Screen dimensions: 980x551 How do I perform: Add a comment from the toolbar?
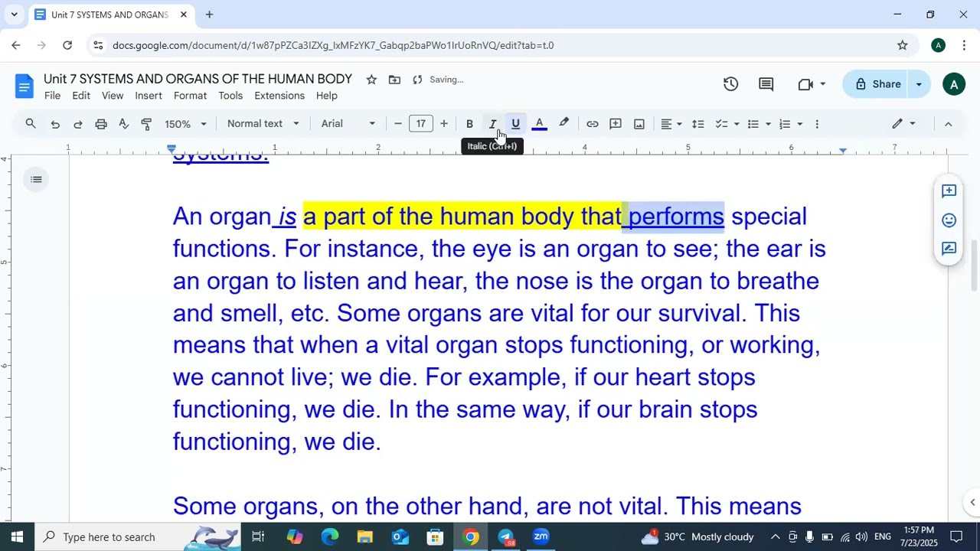(616, 124)
